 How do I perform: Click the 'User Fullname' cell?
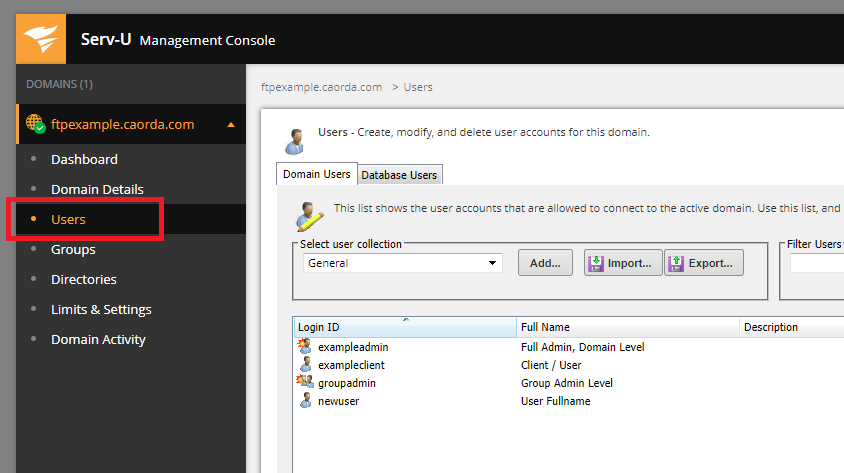[555, 401]
